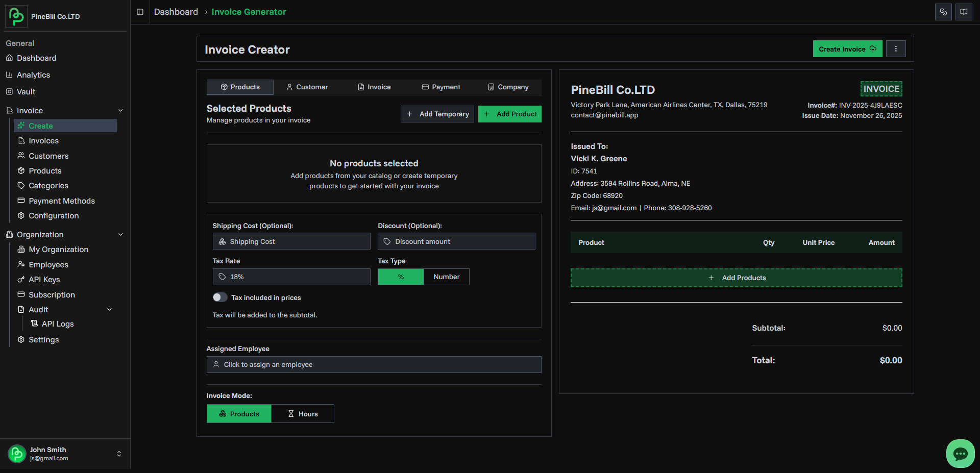Open Categories under the Invoice section
Screen dimensions: 980x473
click(48, 186)
